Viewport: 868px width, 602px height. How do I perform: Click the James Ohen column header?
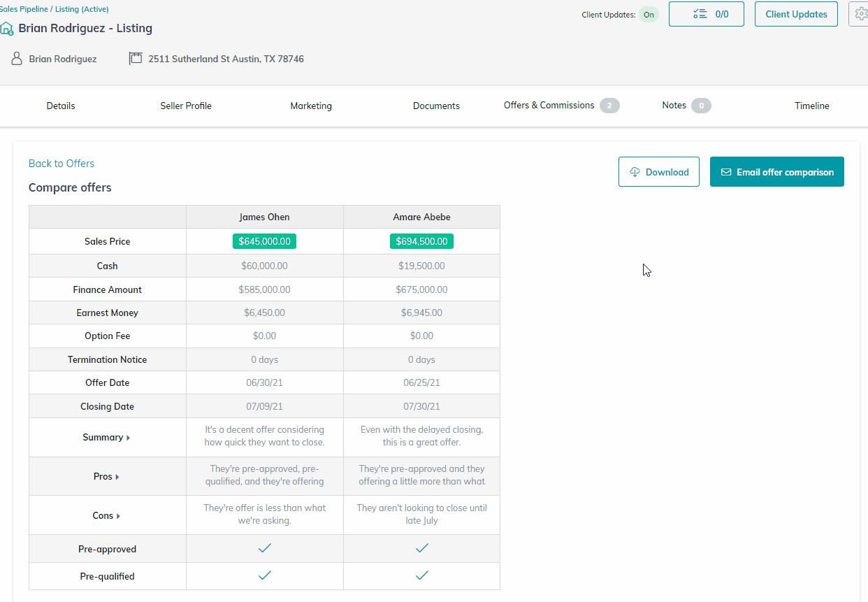pos(265,217)
